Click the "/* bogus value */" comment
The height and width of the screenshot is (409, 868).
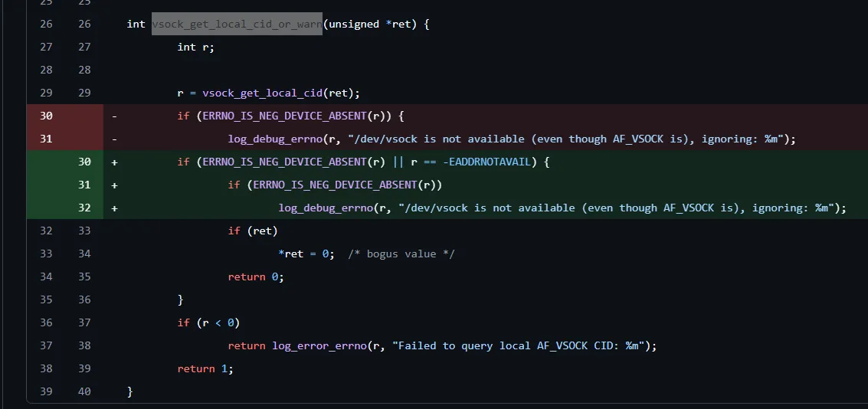coord(401,254)
